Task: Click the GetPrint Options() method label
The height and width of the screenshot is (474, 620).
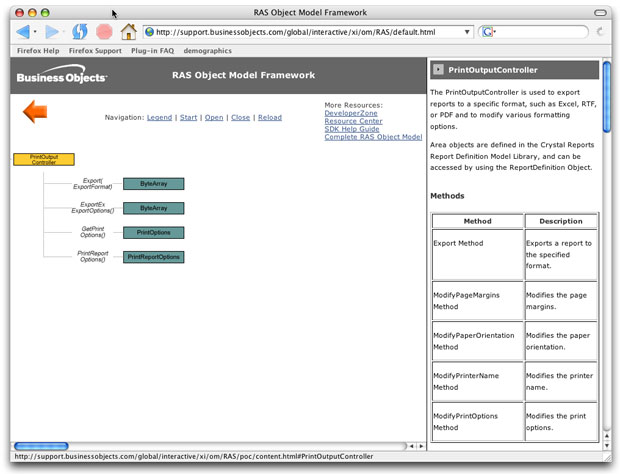Action: coord(93,232)
